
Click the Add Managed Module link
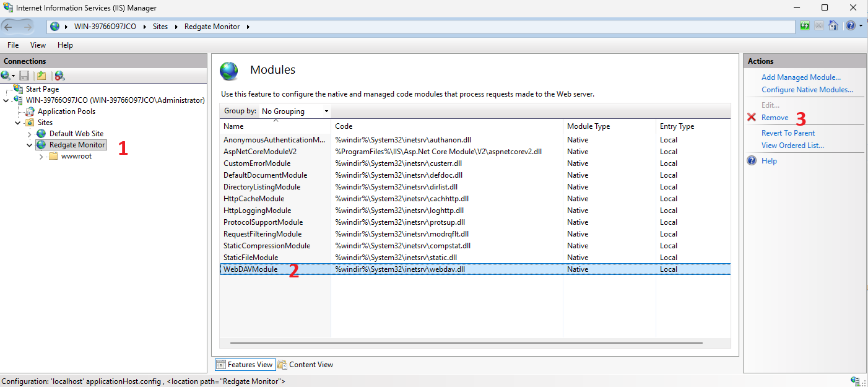click(x=801, y=77)
